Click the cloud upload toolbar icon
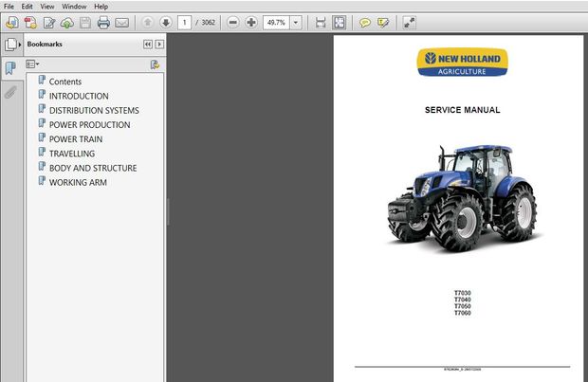The height and width of the screenshot is (382, 588). pos(66,23)
